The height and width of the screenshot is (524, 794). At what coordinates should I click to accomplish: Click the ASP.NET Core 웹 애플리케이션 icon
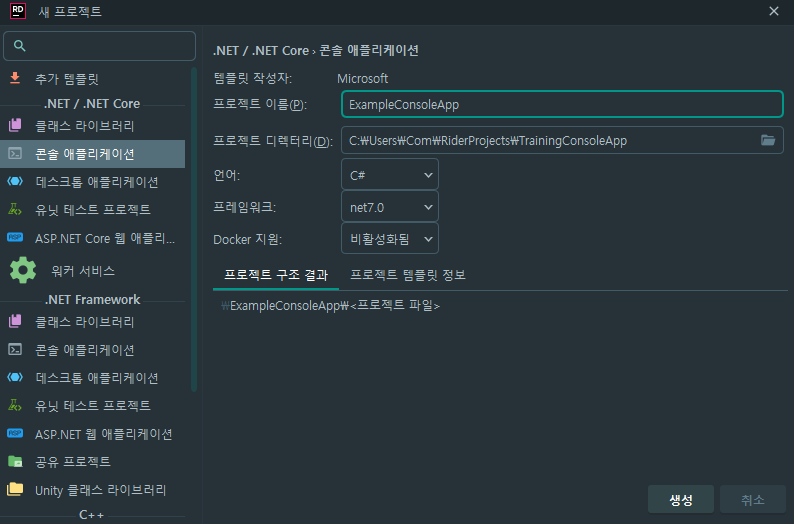coord(15,237)
